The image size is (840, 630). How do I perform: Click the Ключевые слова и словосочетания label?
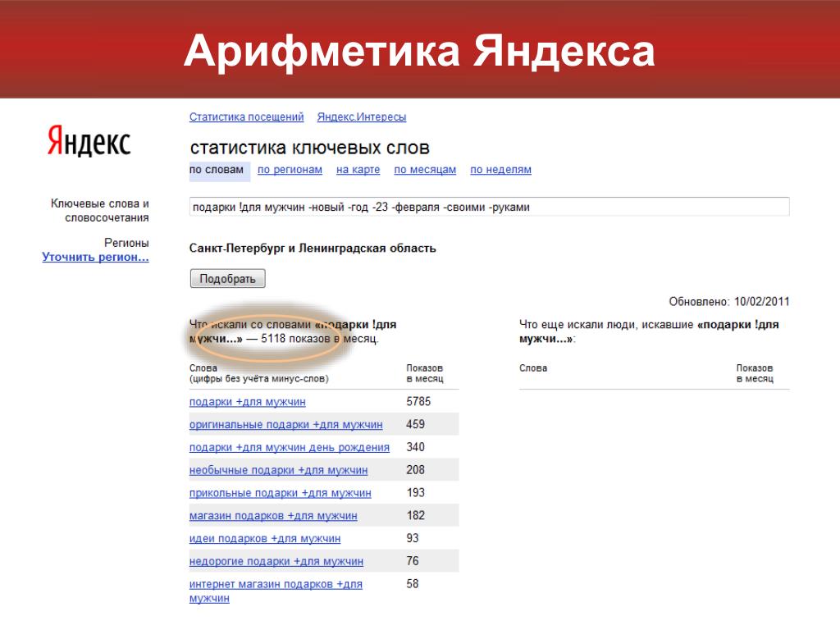99,211
